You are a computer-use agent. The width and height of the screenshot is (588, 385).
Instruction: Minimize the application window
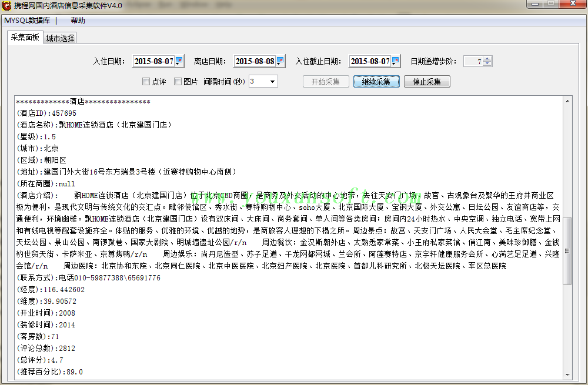tap(535, 4)
